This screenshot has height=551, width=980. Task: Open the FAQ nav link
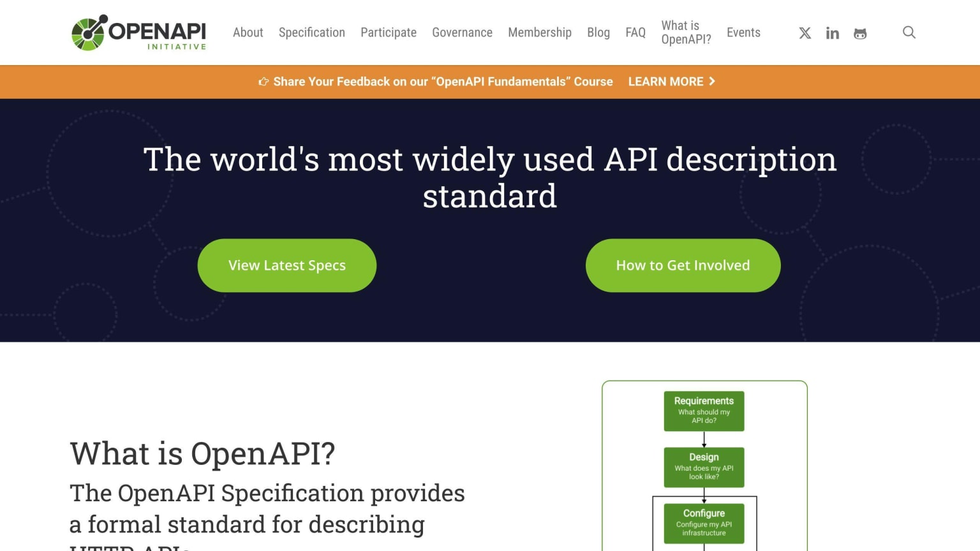[635, 33]
